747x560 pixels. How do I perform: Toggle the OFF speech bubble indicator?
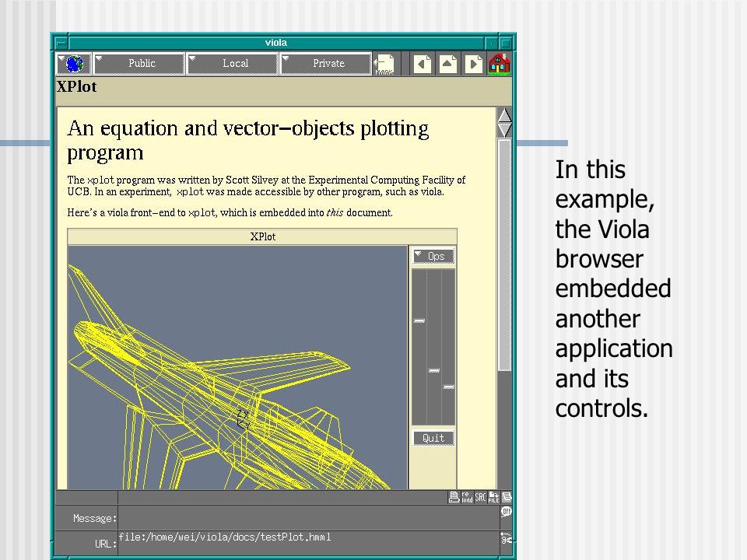[x=506, y=512]
